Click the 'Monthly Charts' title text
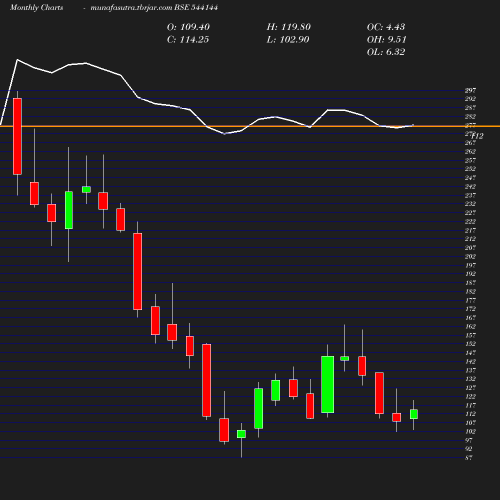Screen dimensions: 500x500 pos(37,8)
